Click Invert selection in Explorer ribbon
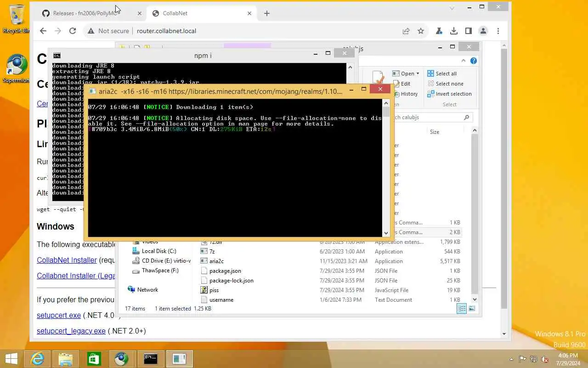Screen dimensions: 588x368 point(449,94)
